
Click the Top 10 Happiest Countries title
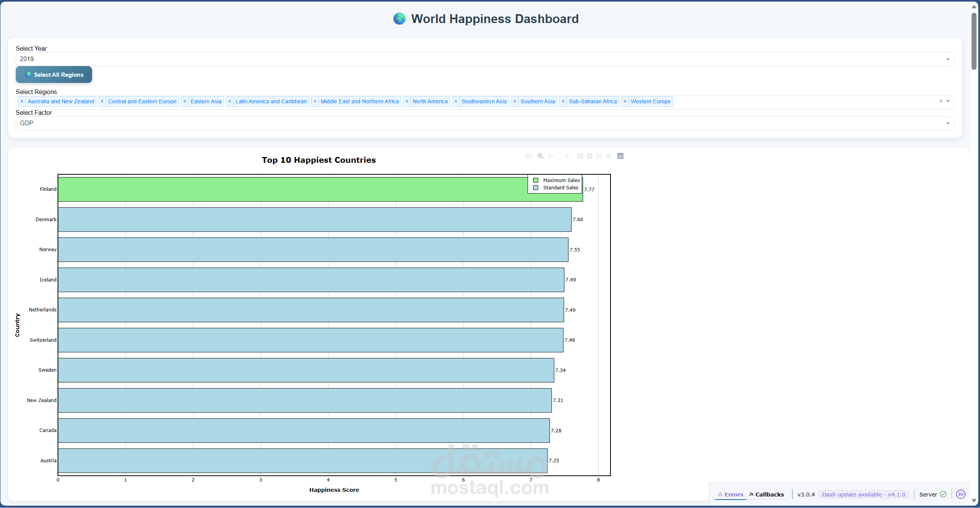pos(319,160)
